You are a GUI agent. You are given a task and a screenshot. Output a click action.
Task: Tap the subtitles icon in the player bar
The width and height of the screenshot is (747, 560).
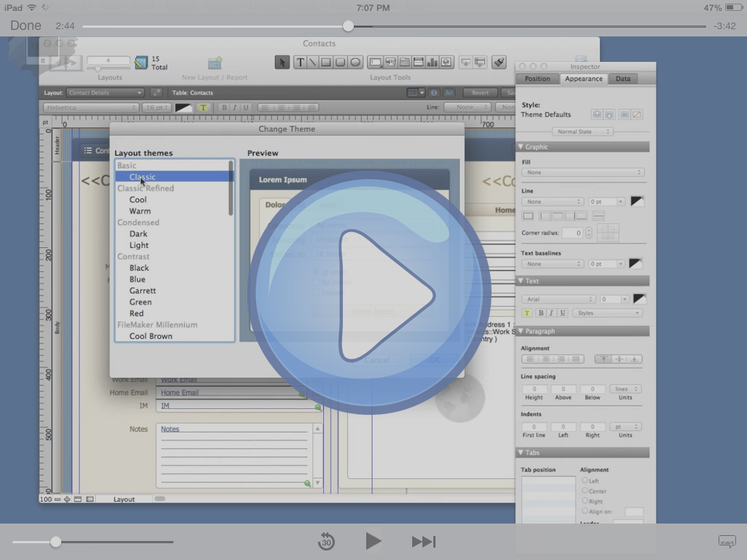[x=727, y=542]
